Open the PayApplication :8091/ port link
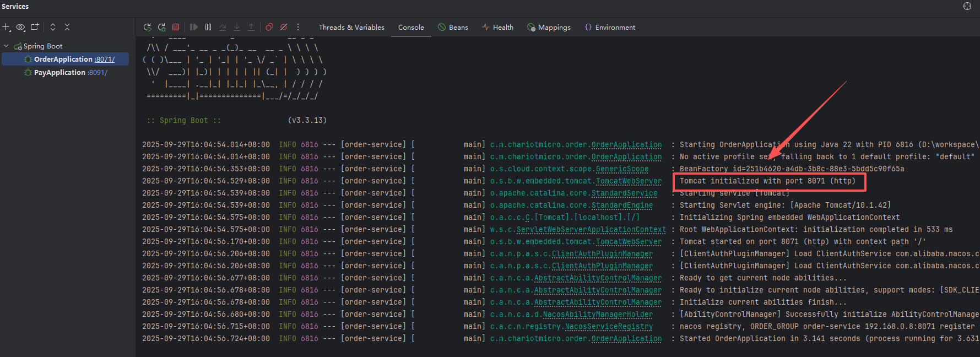Image resolution: width=980 pixels, height=357 pixels. (x=98, y=73)
